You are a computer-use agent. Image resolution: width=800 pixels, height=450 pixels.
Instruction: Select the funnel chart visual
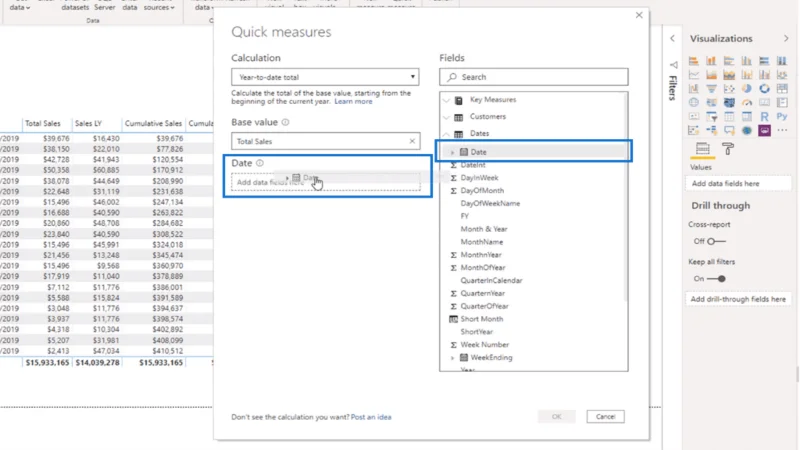711,89
